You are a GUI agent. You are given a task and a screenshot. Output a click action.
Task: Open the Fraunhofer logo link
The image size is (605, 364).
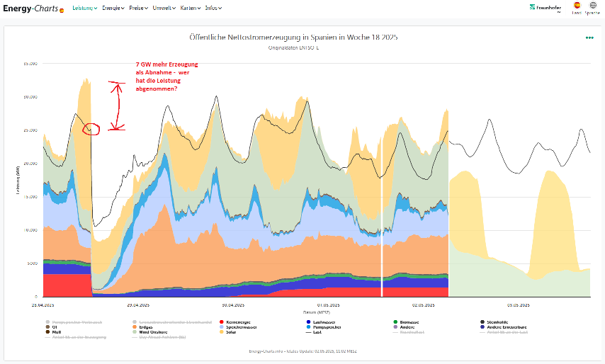point(546,7)
